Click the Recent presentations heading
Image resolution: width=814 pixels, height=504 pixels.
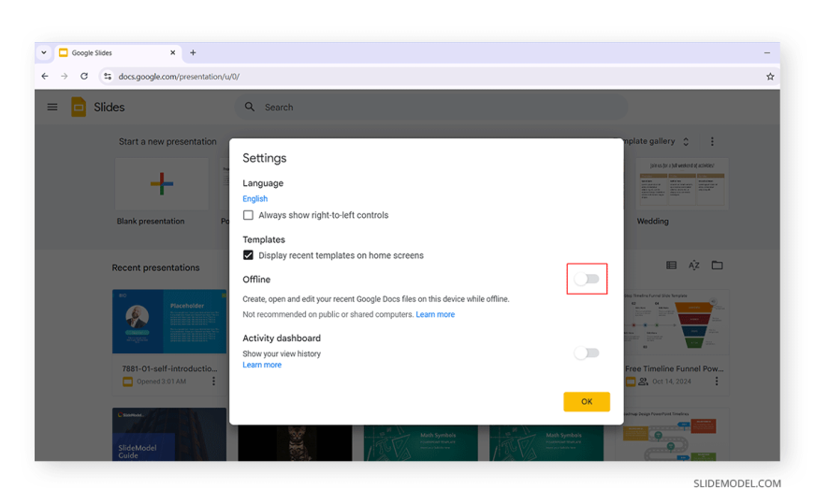155,267
